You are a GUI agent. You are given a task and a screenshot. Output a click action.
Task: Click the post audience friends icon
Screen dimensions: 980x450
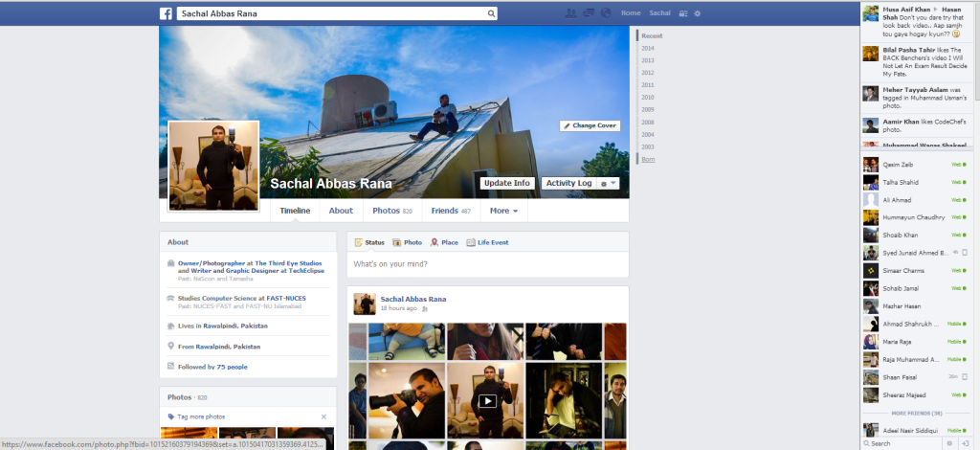coord(425,308)
